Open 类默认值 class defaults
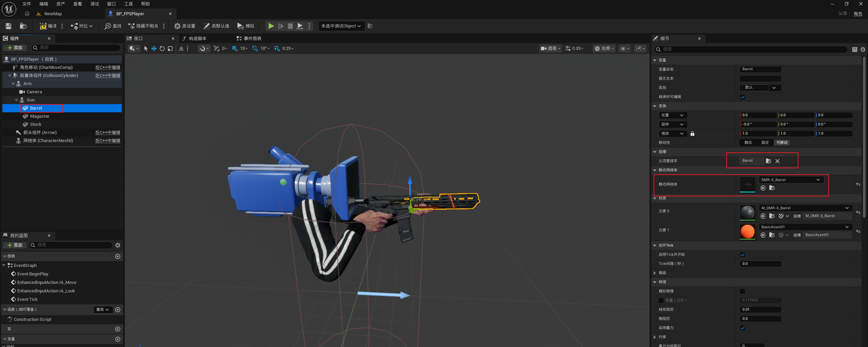Screen dimensions: 868x347 (x=216, y=26)
